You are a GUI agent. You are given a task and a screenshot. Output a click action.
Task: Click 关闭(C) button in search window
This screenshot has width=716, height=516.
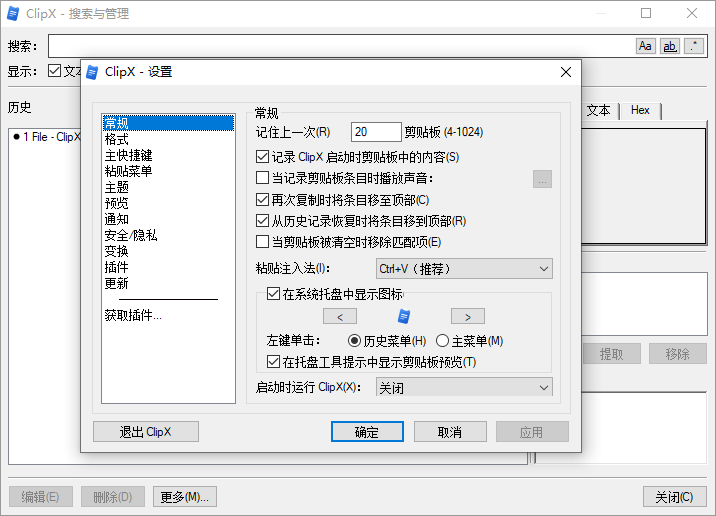674,496
